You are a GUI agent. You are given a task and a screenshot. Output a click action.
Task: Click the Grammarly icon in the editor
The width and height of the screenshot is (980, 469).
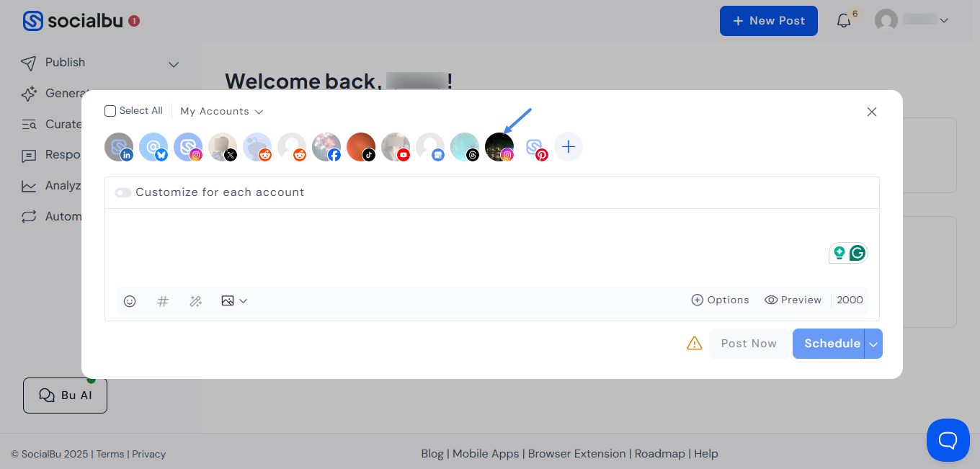coord(857,253)
